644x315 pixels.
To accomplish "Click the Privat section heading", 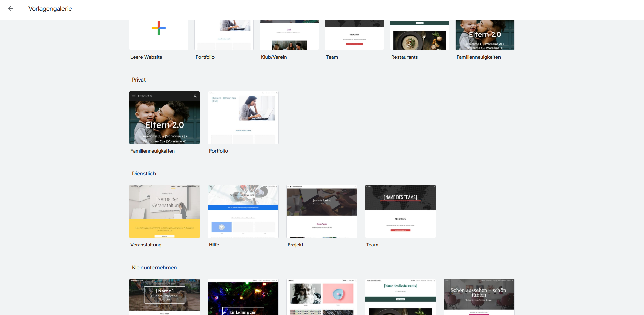I will [x=139, y=80].
